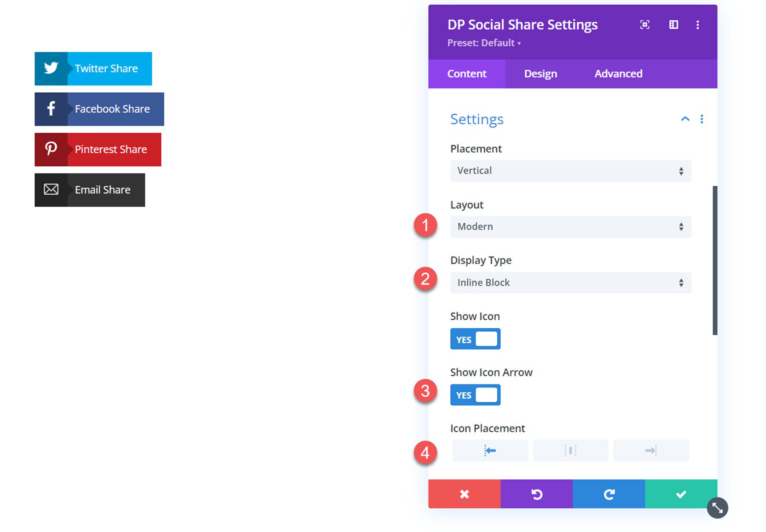Turn off Show Icon Arrow
The width and height of the screenshot is (766, 532).
pos(475,395)
